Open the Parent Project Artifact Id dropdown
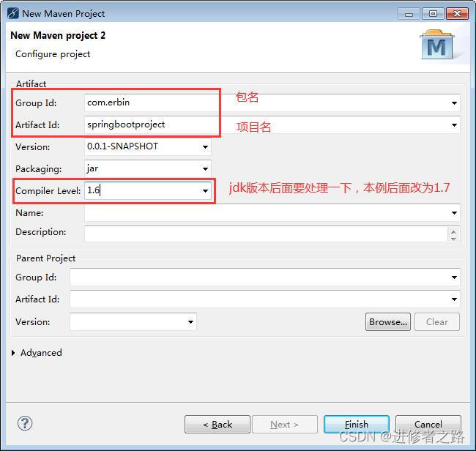 [x=454, y=299]
